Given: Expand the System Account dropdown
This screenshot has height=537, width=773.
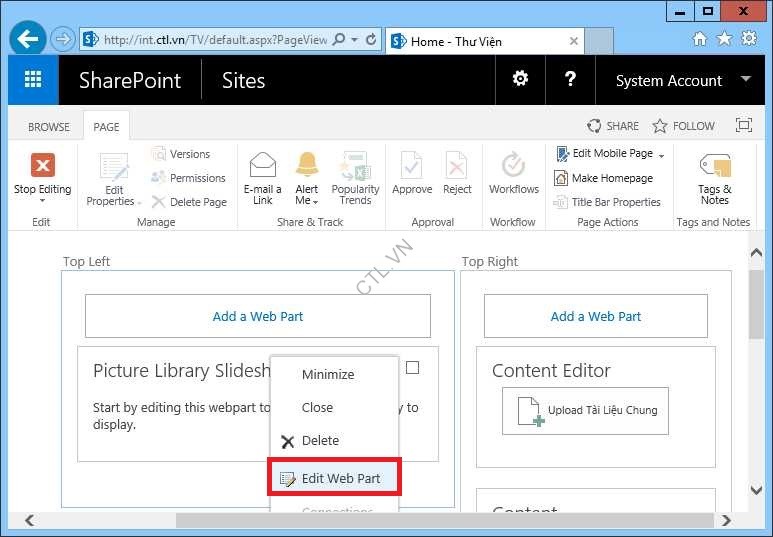Looking at the screenshot, I should (x=746, y=80).
